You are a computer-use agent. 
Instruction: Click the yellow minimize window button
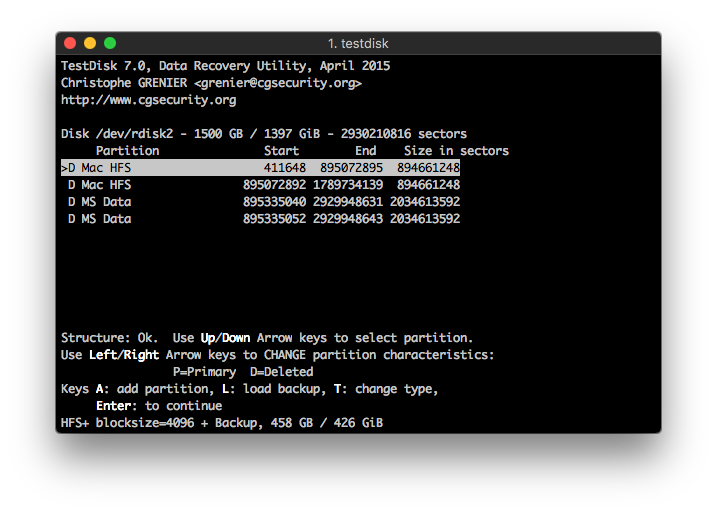90,43
